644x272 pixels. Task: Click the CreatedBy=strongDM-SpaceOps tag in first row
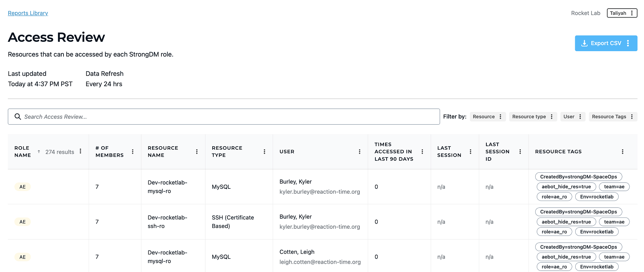point(578,177)
